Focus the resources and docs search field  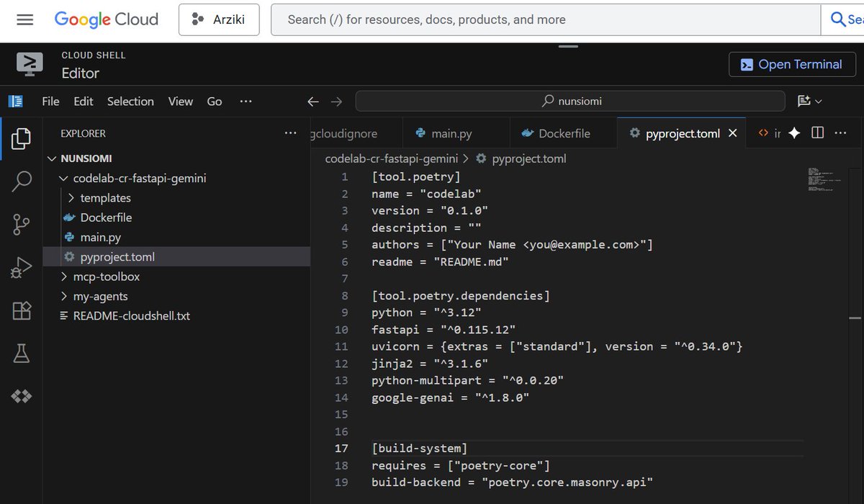545,19
